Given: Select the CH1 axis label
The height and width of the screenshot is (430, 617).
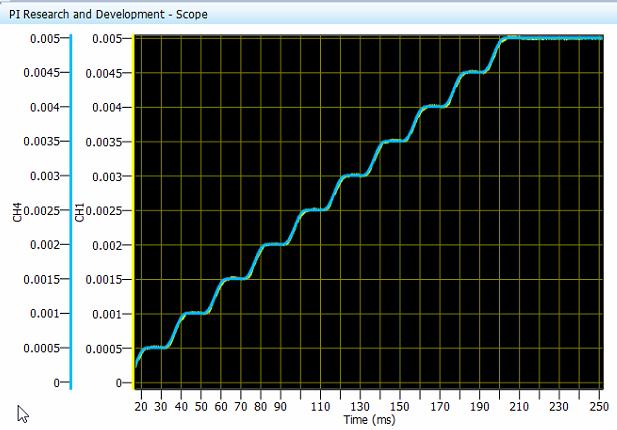Looking at the screenshot, I should [80, 212].
